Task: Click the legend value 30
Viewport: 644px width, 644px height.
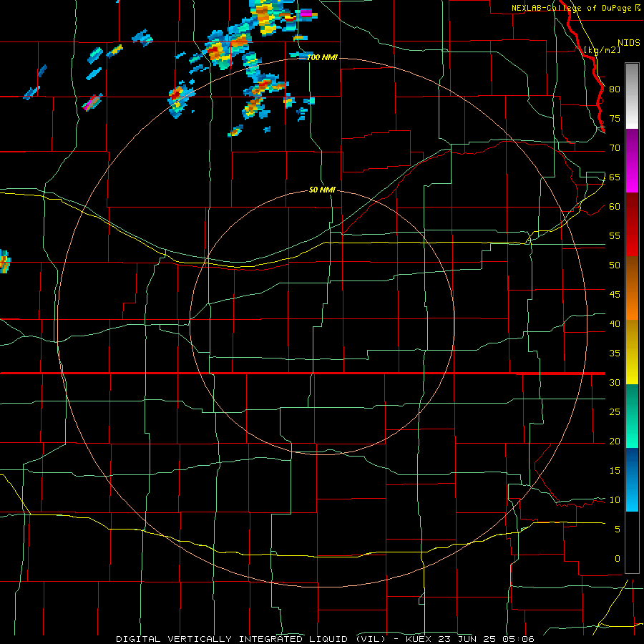Action: click(615, 382)
